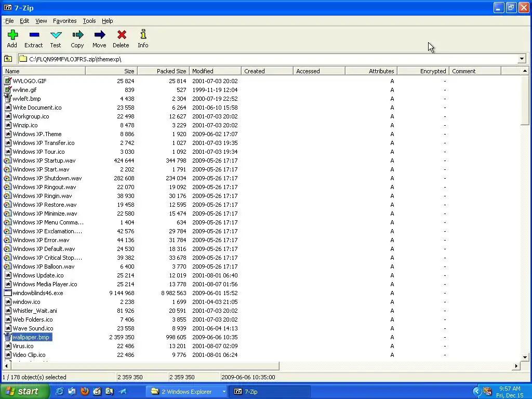The height and width of the screenshot is (399, 532).
Task: Sort by the Name column header
Action: tap(44, 71)
